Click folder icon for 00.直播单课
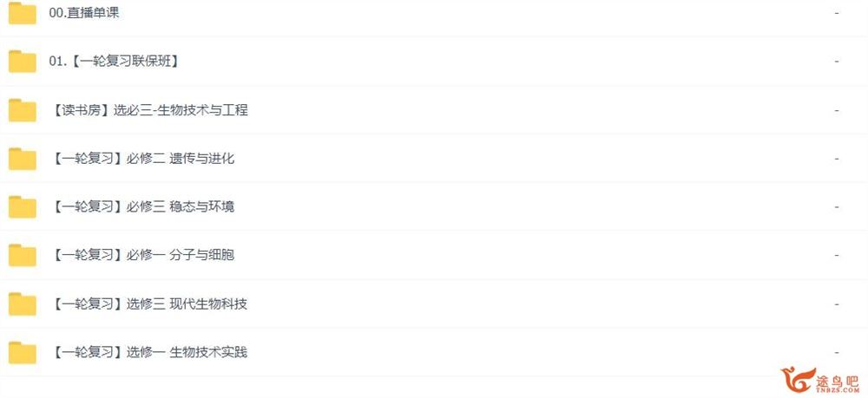Screen dimensions: 868x398 coord(23,13)
